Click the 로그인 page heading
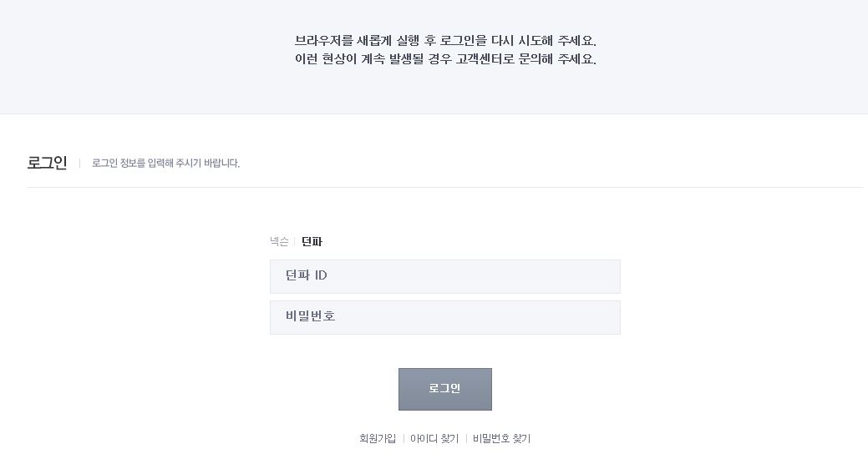The height and width of the screenshot is (459, 868). (x=47, y=163)
